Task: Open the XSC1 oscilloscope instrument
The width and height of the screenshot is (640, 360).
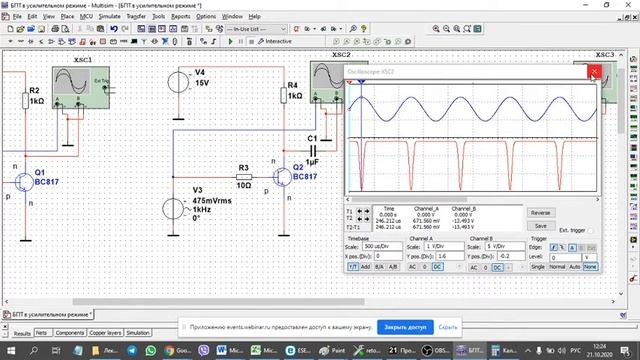Action: (x=81, y=87)
